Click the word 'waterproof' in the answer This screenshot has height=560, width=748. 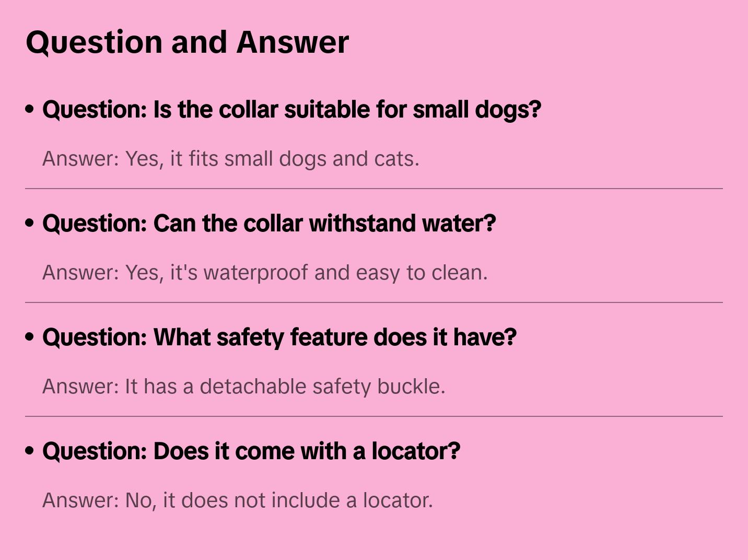255,273
